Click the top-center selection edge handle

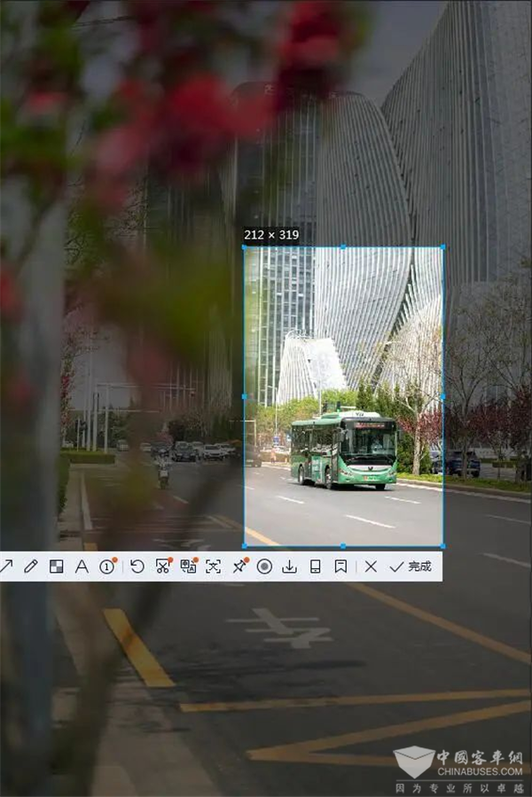(343, 247)
